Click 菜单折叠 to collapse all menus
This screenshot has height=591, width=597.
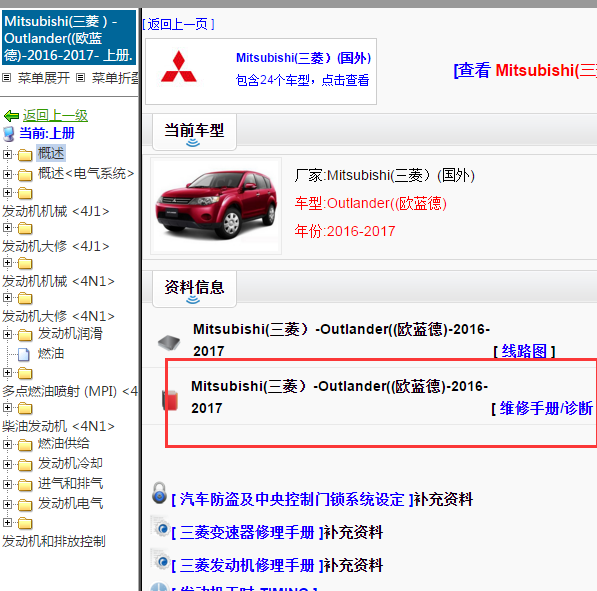coord(115,78)
